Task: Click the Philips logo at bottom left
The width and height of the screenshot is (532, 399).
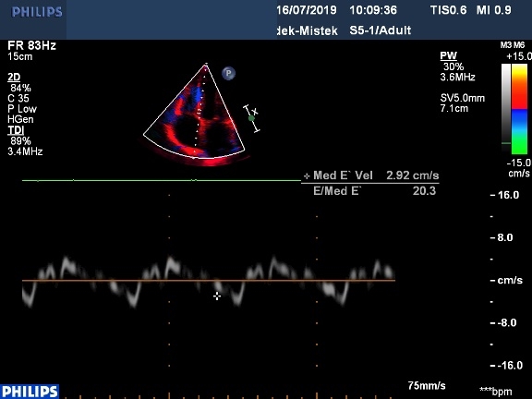Action: click(x=30, y=392)
